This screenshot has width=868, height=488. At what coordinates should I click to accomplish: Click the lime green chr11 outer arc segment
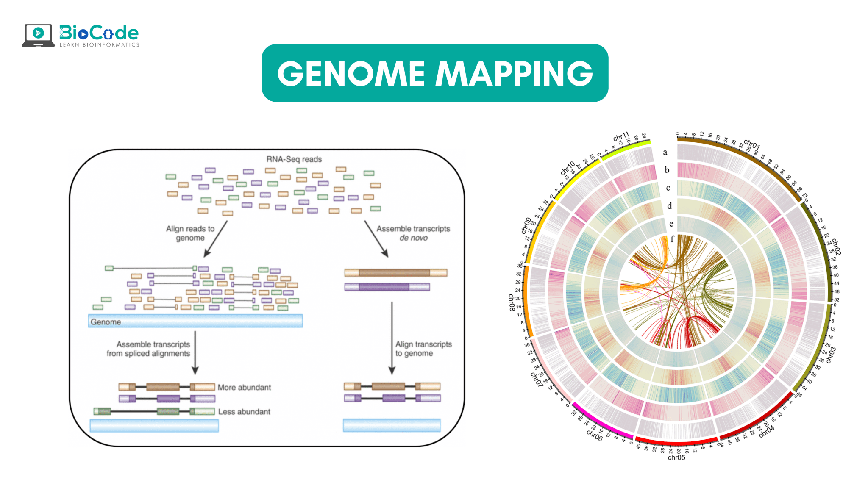pyautogui.click(x=625, y=150)
